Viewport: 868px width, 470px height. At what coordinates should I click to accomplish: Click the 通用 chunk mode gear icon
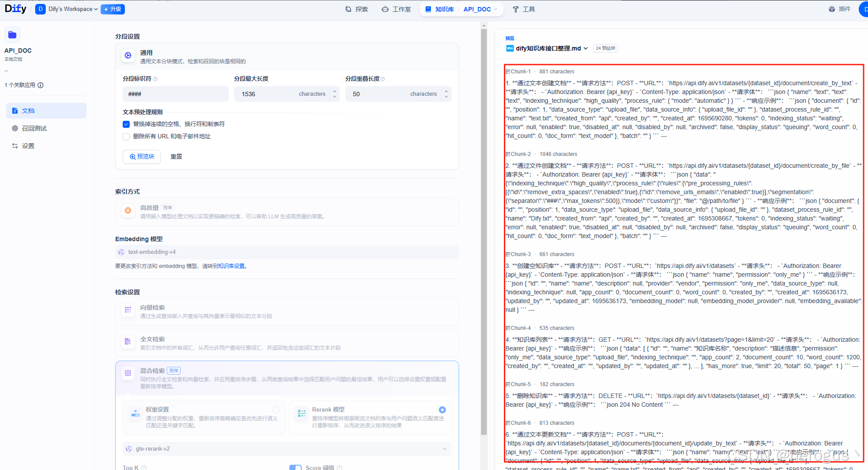128,56
